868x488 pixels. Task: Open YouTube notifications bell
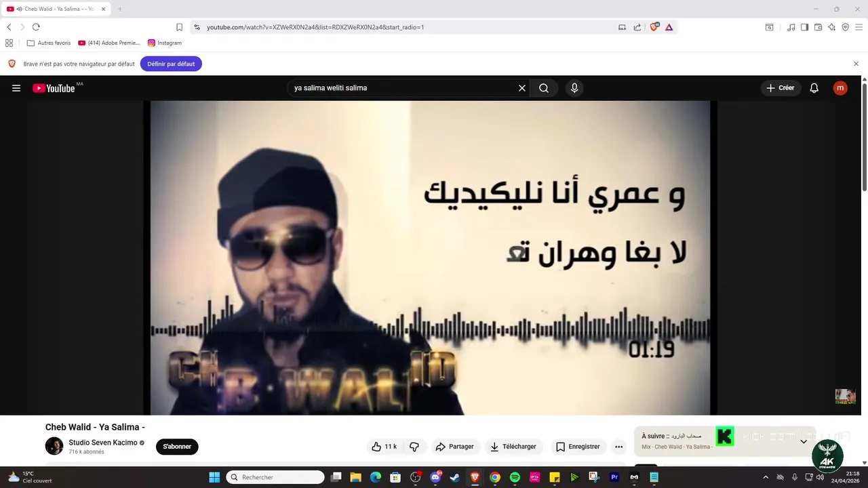click(814, 88)
